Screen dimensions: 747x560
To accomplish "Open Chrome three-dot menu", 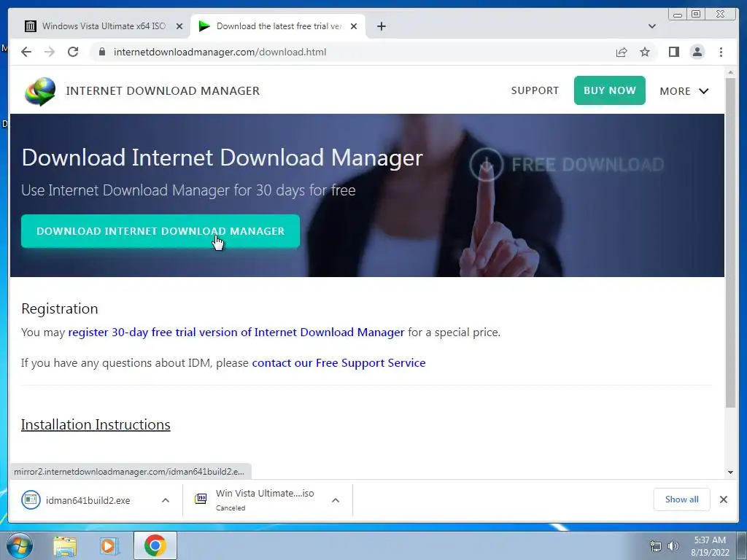I will click(721, 52).
